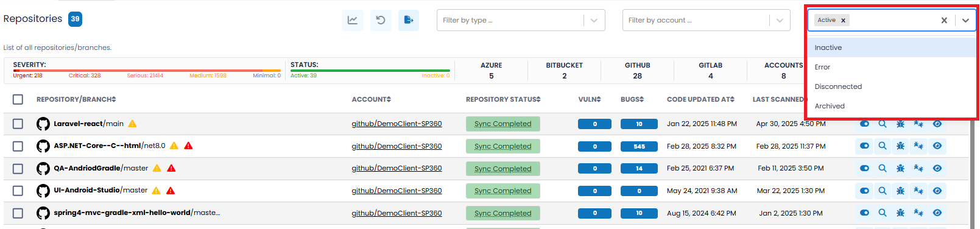Collapse the status filter dropdown chevron

tap(965, 20)
